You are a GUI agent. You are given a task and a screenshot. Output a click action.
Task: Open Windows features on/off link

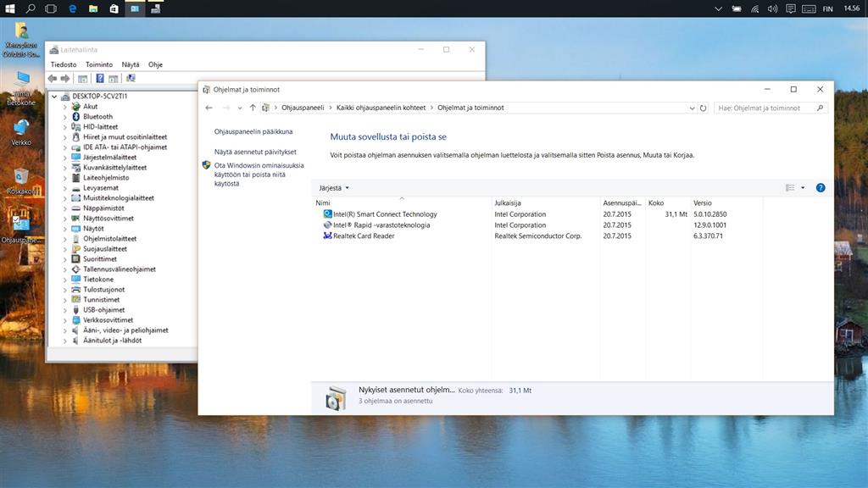(x=259, y=175)
